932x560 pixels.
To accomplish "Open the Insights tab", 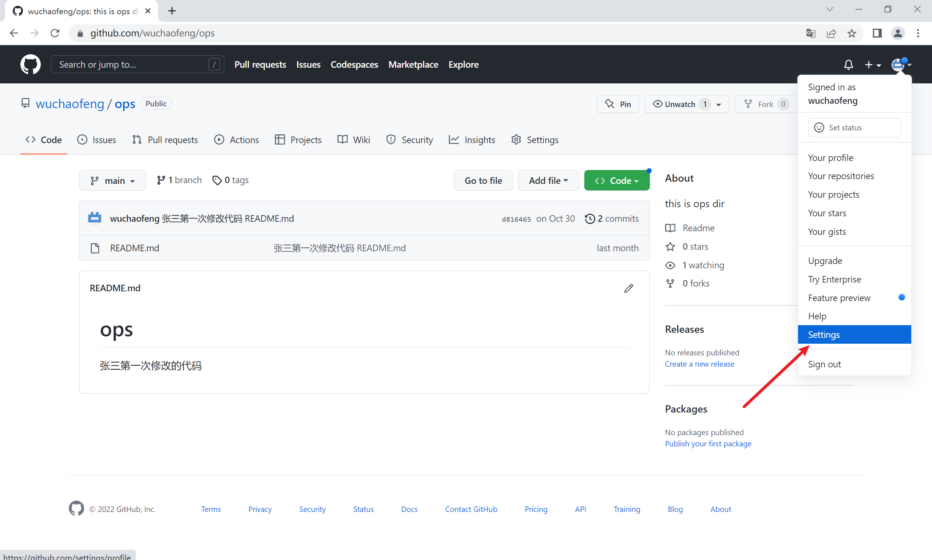I will pyautogui.click(x=472, y=139).
